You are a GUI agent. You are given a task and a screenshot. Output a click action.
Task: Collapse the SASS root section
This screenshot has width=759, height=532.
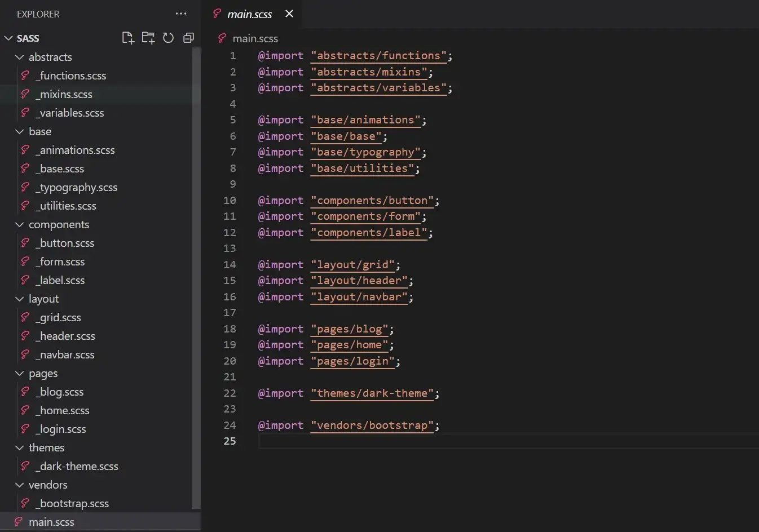(8, 38)
